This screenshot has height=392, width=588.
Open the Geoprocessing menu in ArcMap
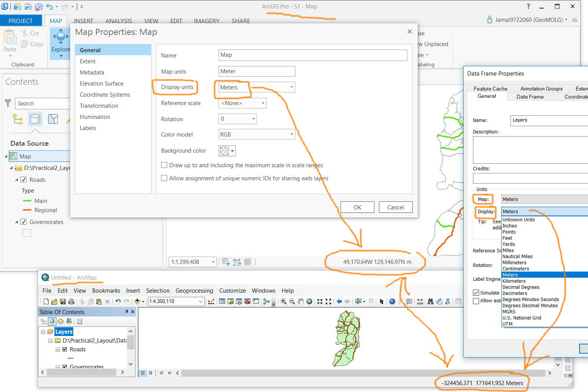(194, 291)
